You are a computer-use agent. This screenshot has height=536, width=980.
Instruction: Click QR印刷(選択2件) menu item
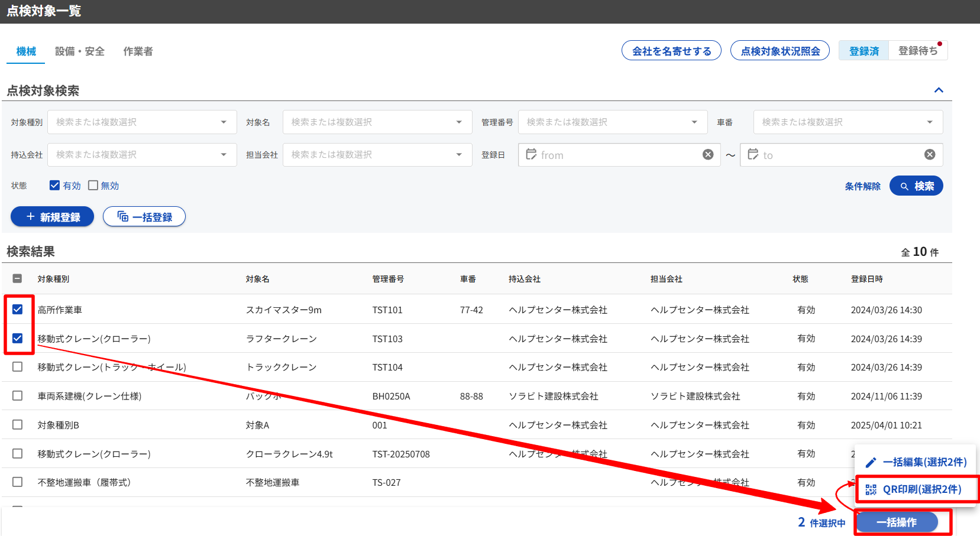[916, 489]
